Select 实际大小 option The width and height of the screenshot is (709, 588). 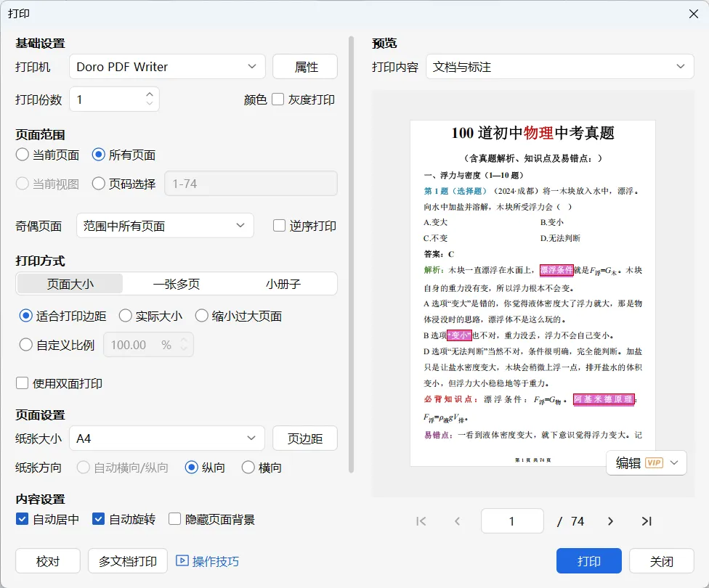125,316
